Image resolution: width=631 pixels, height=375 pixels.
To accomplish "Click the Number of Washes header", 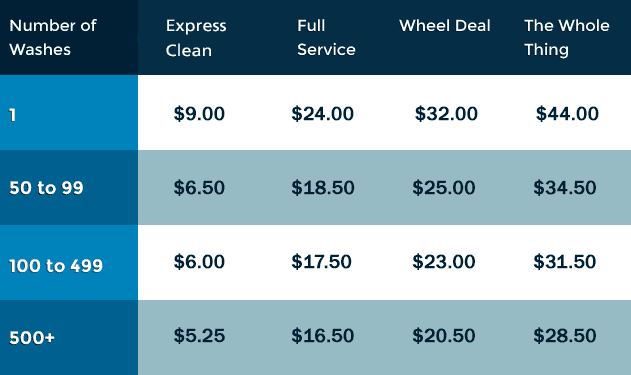I will [53, 38].
